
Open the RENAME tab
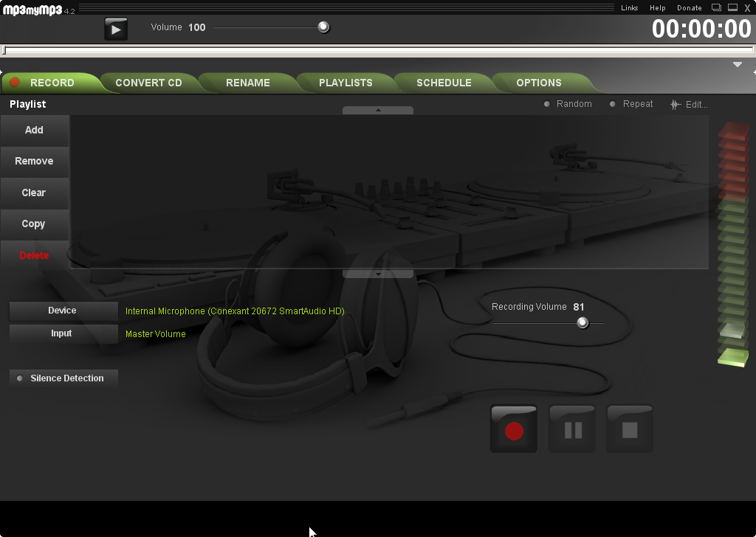[x=248, y=83]
